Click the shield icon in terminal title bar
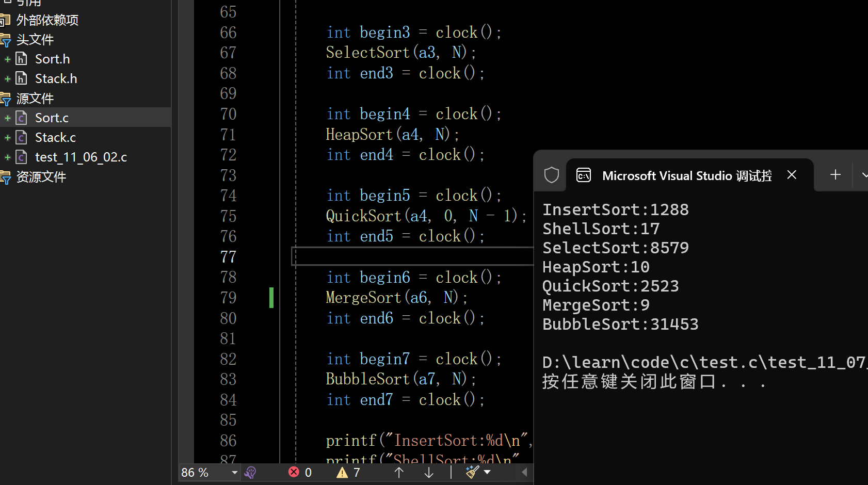The width and height of the screenshot is (868, 485). point(552,175)
